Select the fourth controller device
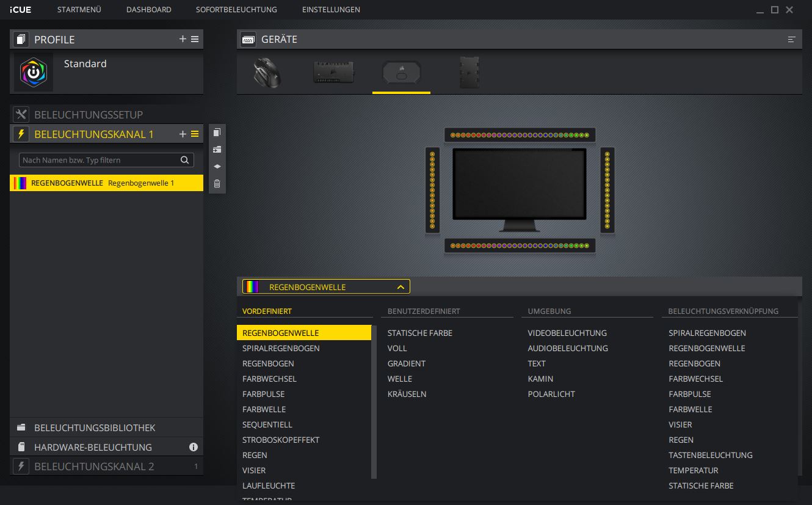Screen dimensions: 812x505 [x=469, y=73]
